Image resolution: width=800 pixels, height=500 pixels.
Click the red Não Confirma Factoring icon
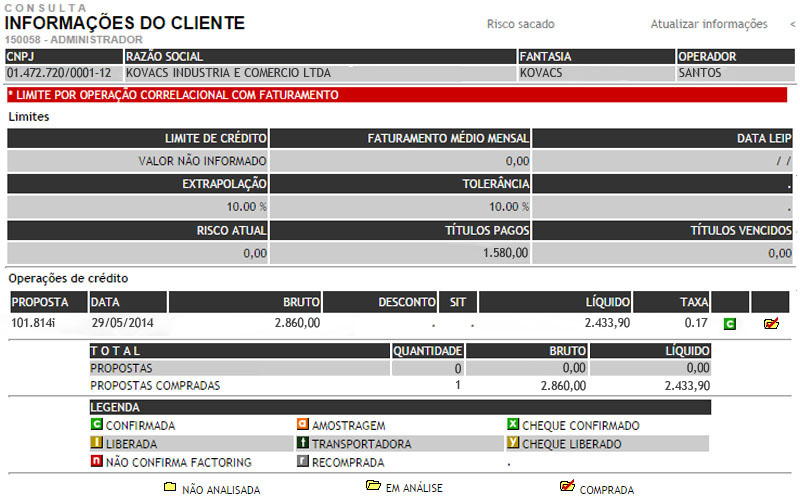pyautogui.click(x=96, y=462)
